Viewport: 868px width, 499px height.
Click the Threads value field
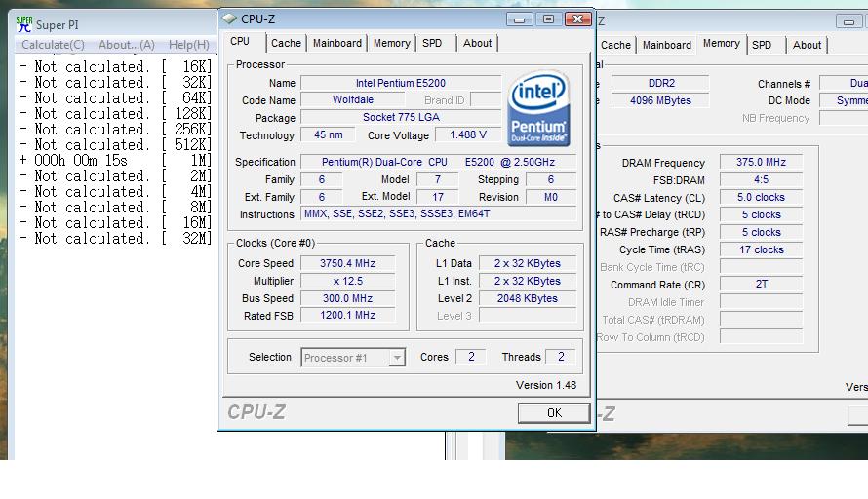point(561,357)
